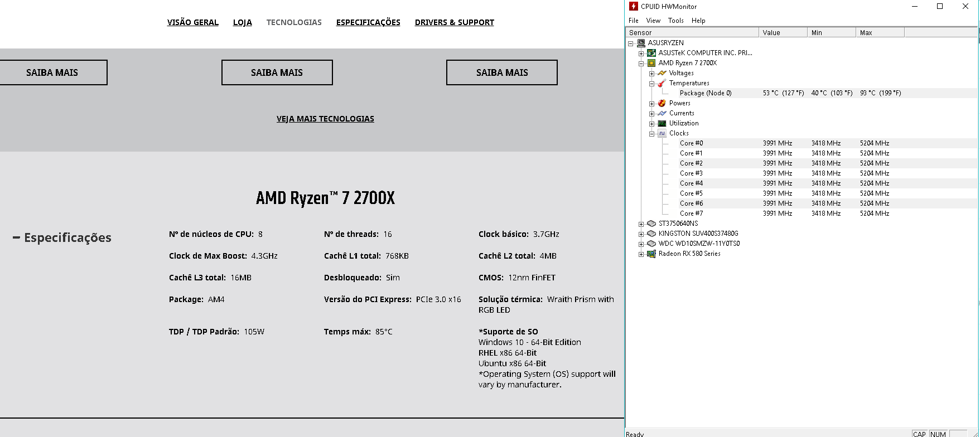
Task: Click the computer icon beside ASUSRYZEN
Action: pos(641,43)
